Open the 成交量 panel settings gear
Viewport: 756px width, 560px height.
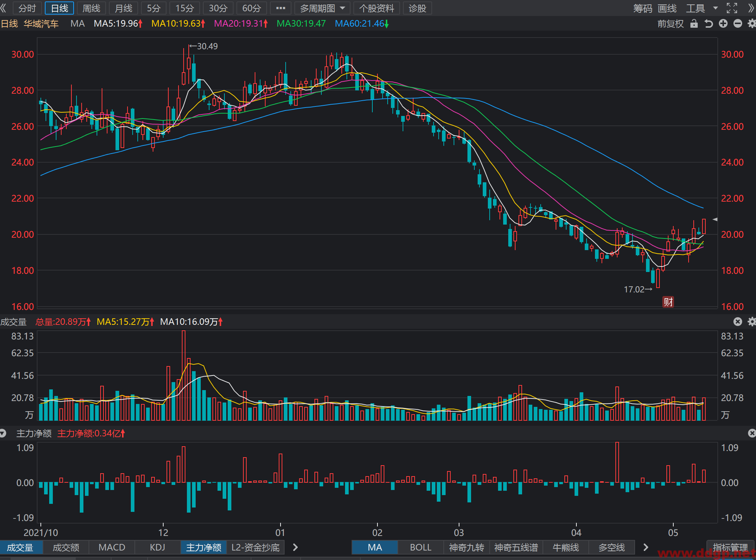pos(752,322)
